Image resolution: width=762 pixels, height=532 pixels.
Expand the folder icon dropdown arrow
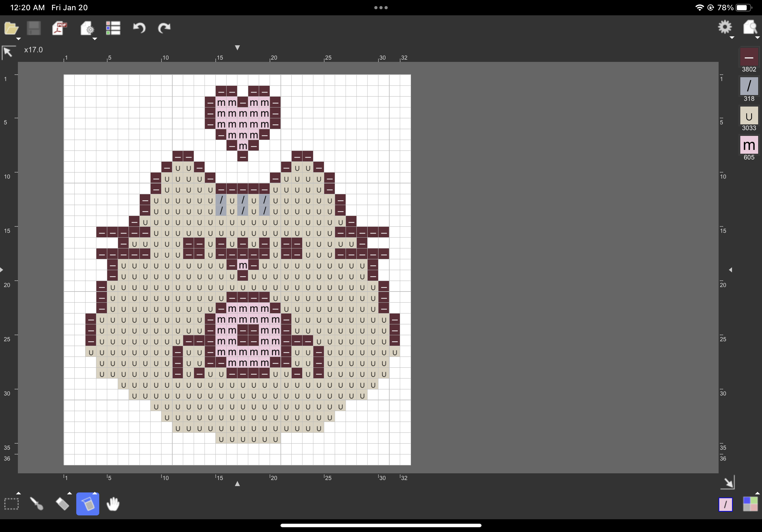[19, 39]
